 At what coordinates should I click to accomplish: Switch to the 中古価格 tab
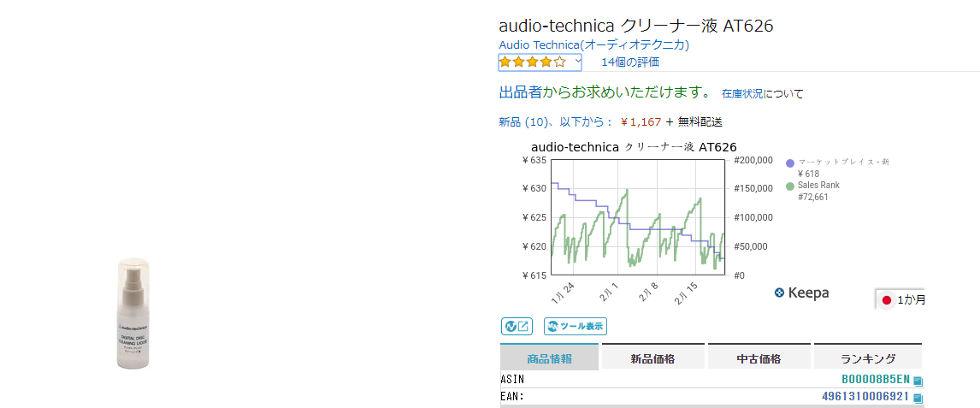759,358
